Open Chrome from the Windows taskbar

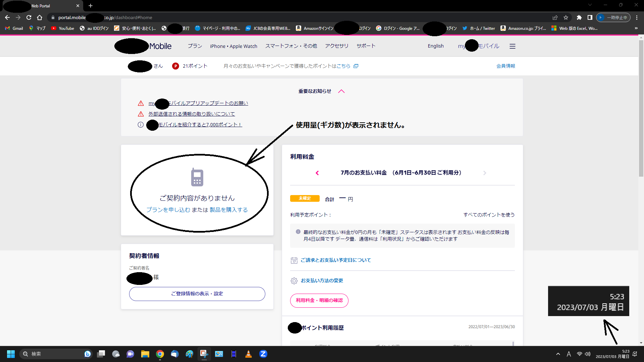160,354
